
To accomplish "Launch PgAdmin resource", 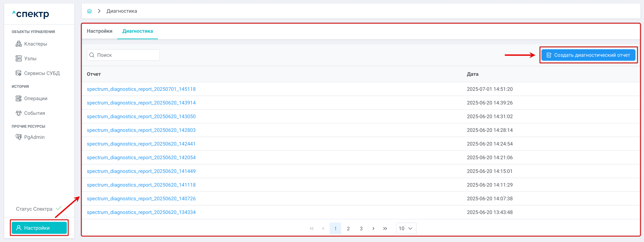I will click(34, 137).
